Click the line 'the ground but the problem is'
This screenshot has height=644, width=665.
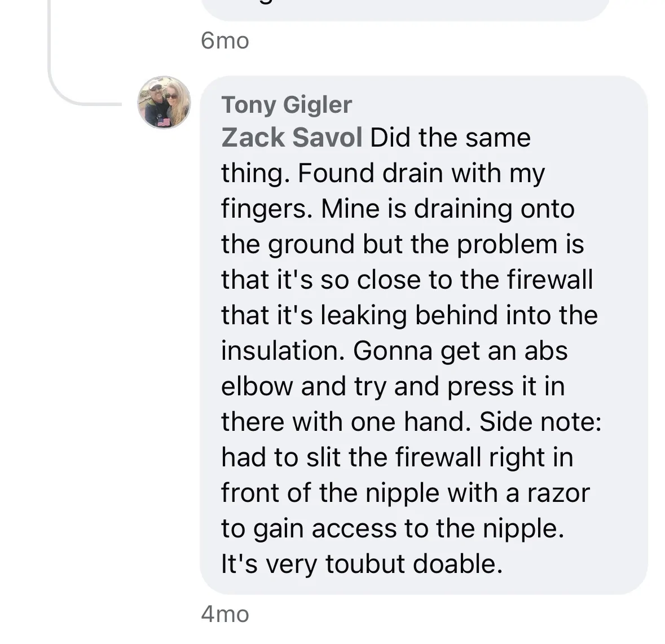click(403, 245)
